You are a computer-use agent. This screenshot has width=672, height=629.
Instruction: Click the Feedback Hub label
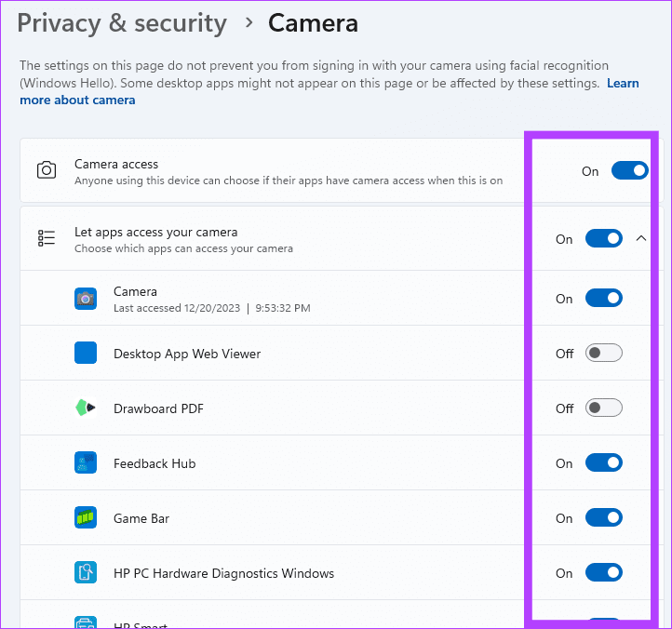(x=155, y=463)
